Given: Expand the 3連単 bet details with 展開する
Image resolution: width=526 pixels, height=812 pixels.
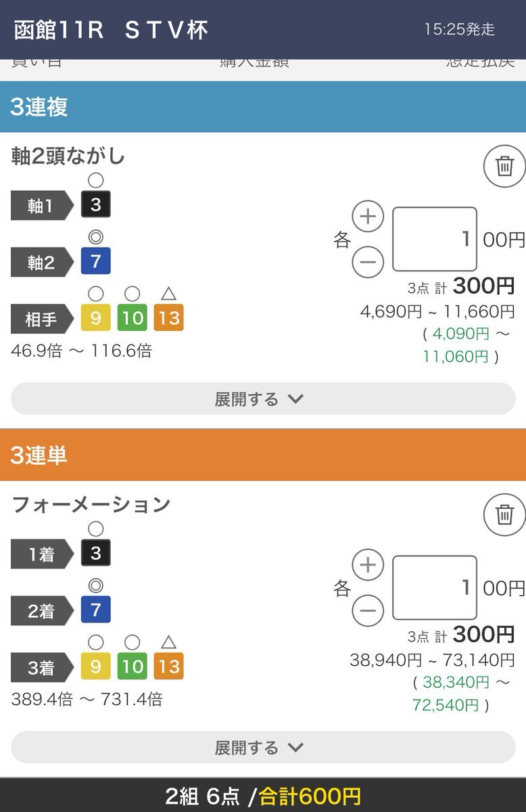Looking at the screenshot, I should (263, 747).
